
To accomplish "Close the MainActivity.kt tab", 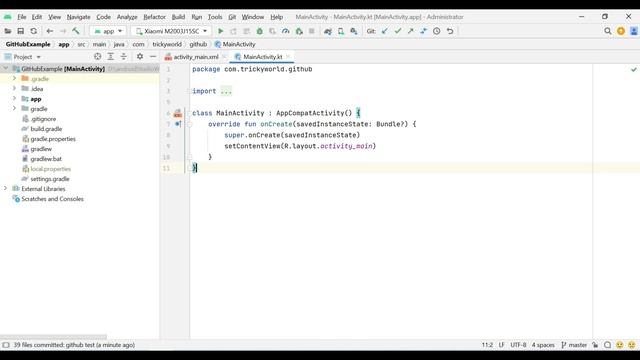I will [288, 57].
